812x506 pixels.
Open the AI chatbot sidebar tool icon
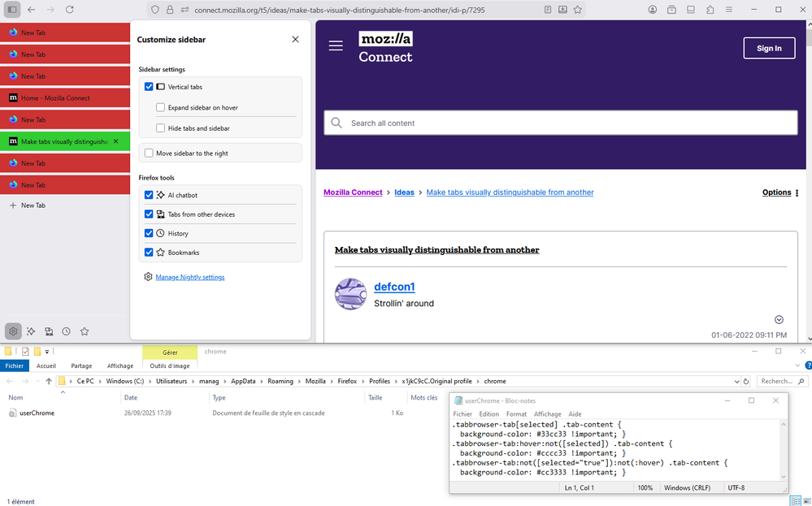pyautogui.click(x=31, y=331)
